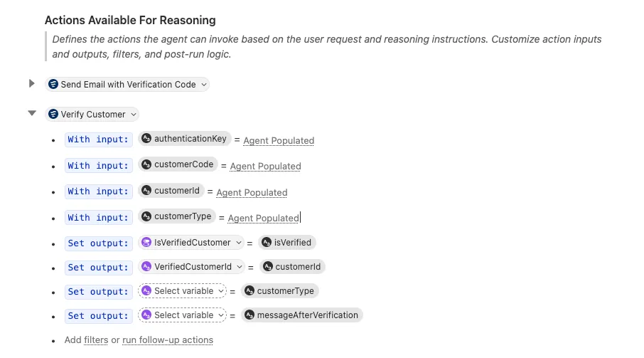Click the Verify Customer action icon
The height and width of the screenshot is (358, 644).
click(53, 115)
